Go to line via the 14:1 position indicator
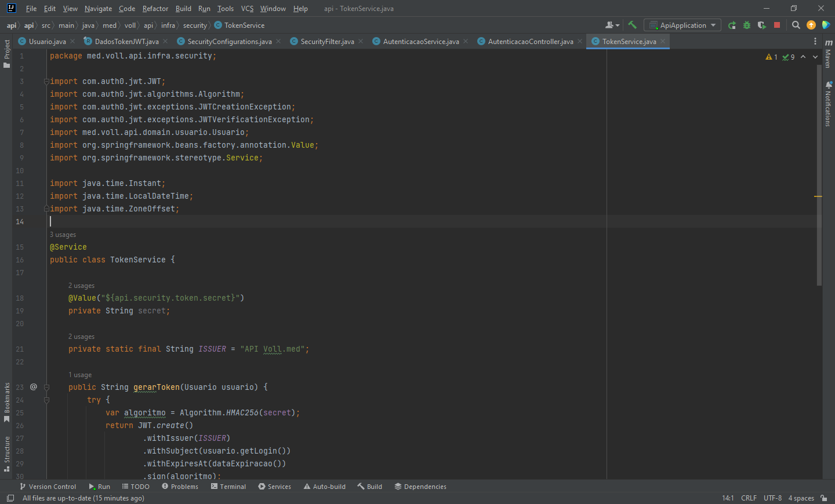Image resolution: width=835 pixels, height=504 pixels. pos(728,498)
